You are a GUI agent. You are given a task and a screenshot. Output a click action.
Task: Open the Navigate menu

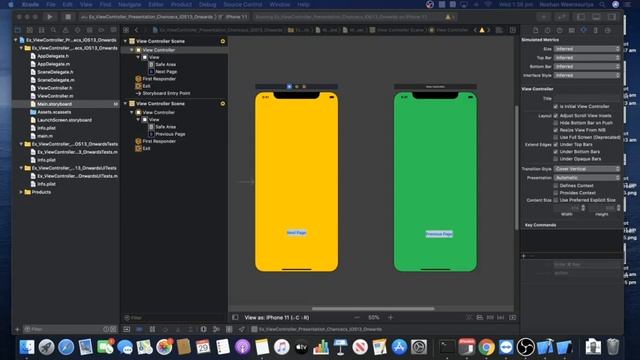(129, 4)
